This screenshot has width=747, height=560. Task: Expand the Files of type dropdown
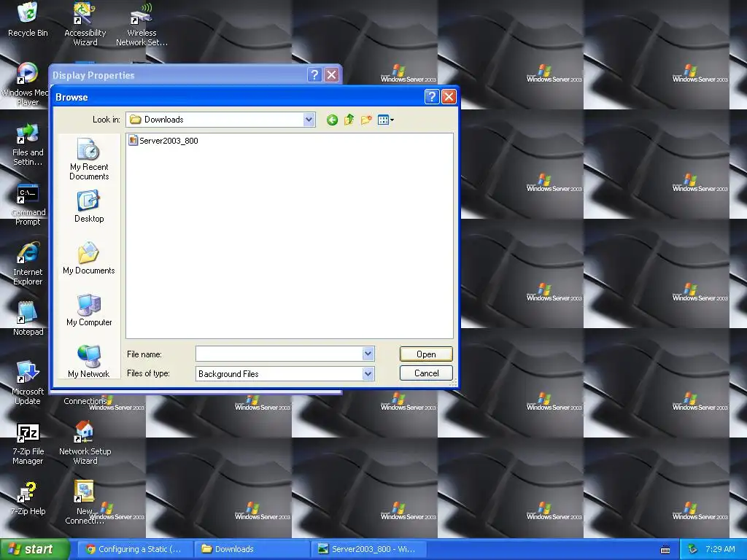(x=368, y=374)
